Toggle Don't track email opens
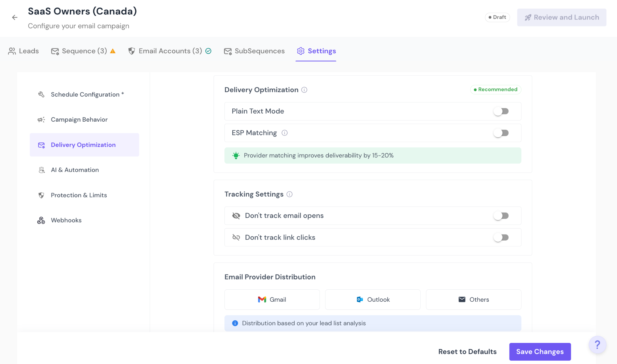Screen dimensions: 617x364 tap(501, 216)
